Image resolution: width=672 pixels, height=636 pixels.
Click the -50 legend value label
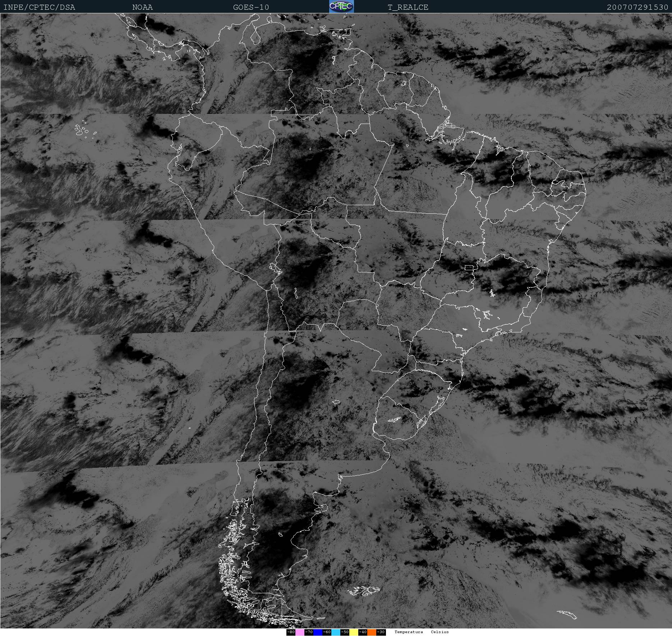(x=345, y=632)
